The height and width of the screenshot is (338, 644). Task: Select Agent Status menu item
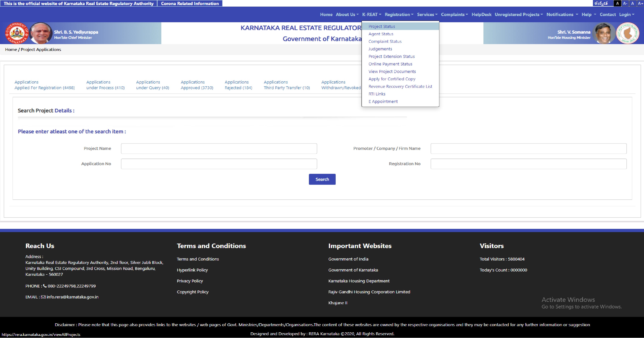[400, 34]
